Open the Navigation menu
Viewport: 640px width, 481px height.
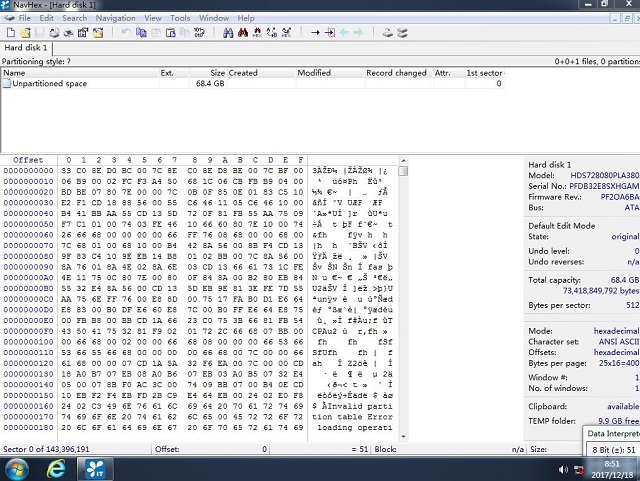(116, 18)
